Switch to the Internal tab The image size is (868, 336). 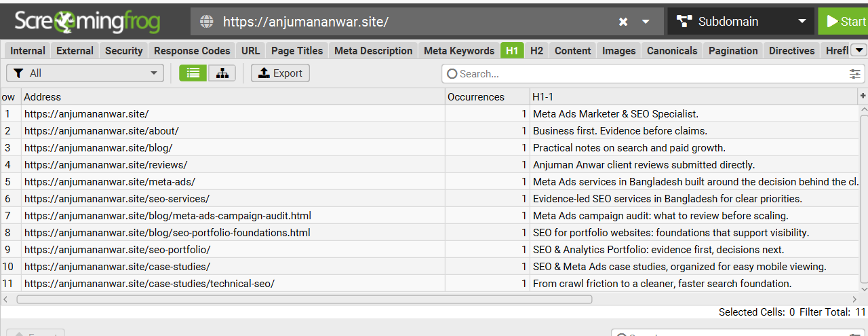click(28, 50)
